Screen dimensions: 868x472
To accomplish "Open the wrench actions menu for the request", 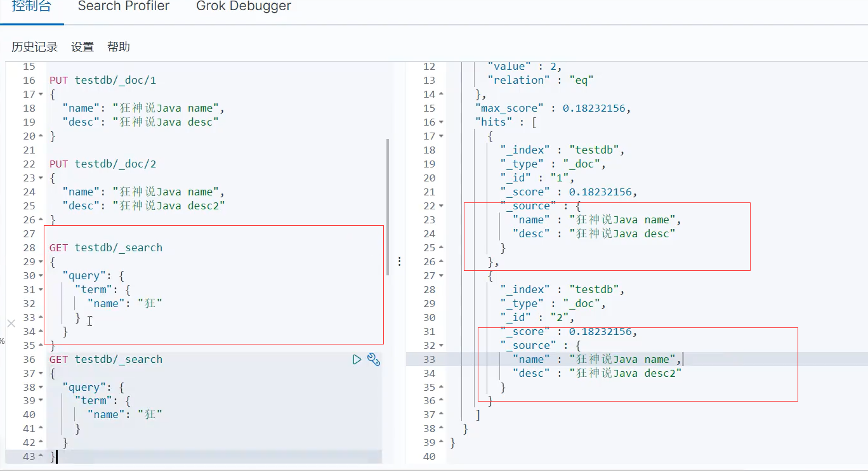I will tap(374, 360).
